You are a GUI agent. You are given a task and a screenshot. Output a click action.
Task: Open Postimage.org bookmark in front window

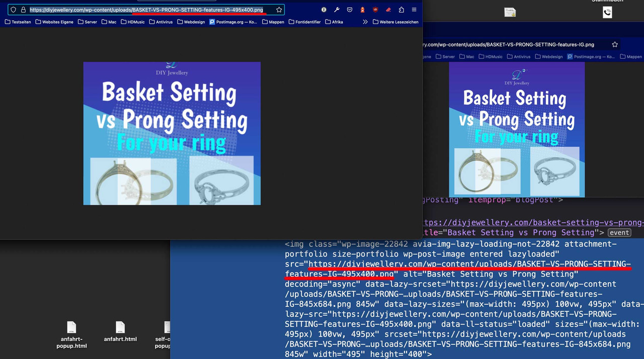coord(233,22)
